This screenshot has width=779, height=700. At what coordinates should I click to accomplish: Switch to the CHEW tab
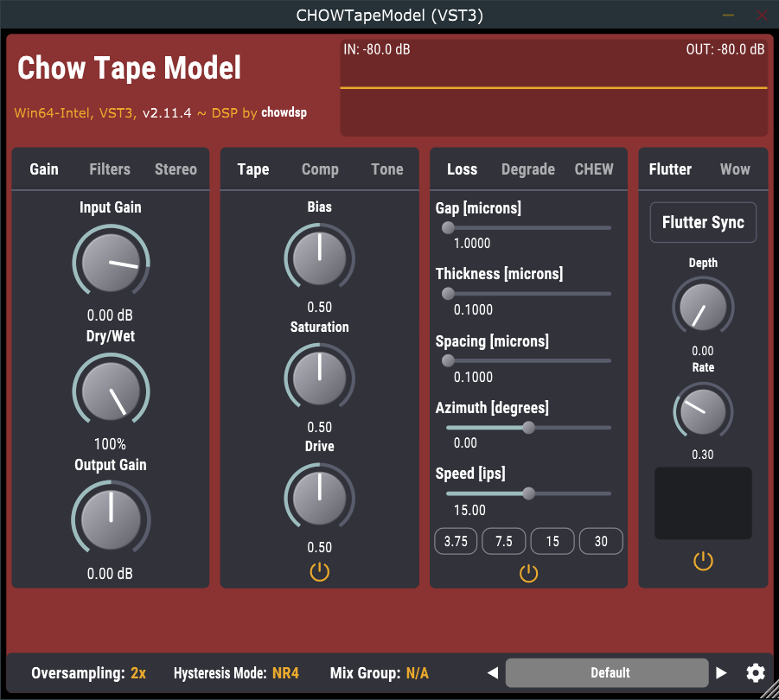tap(594, 169)
